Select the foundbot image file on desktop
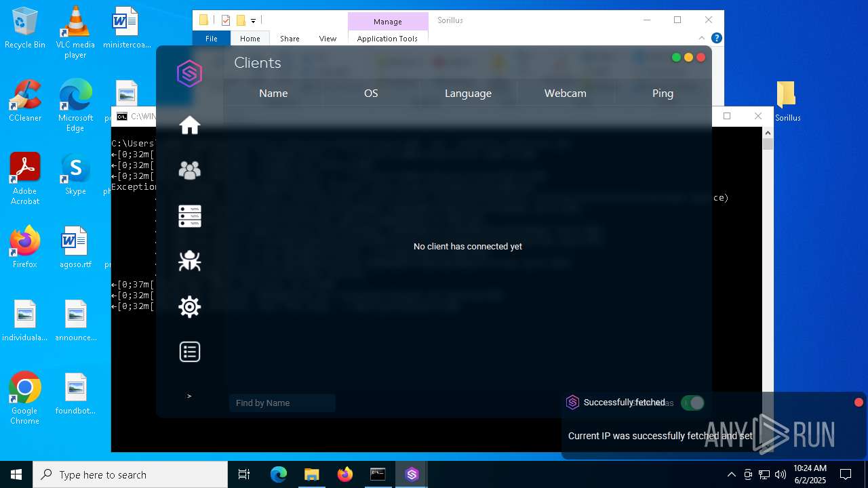The image size is (868, 488). [75, 394]
